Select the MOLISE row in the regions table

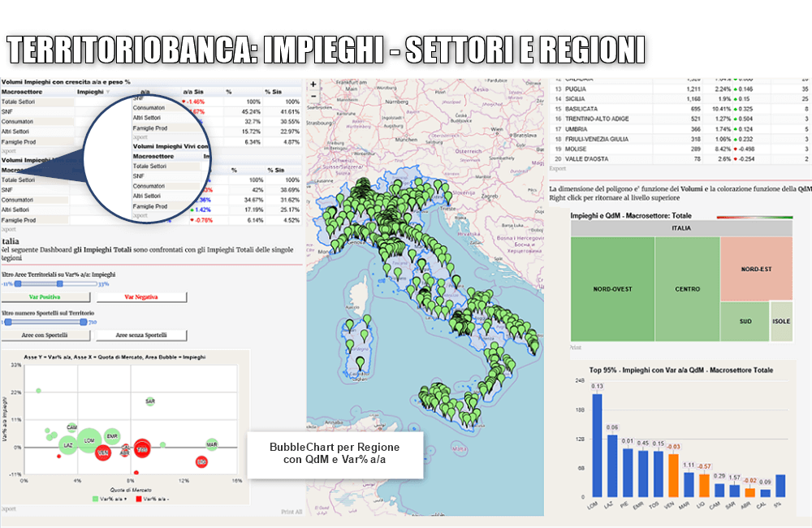pos(680,149)
